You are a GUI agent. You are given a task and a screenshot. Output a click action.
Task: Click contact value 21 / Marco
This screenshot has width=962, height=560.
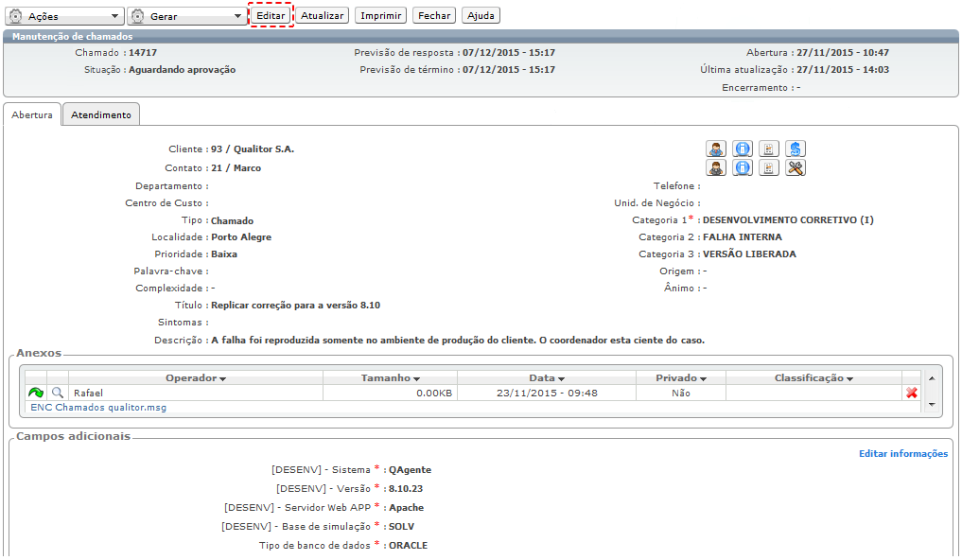tap(236, 168)
